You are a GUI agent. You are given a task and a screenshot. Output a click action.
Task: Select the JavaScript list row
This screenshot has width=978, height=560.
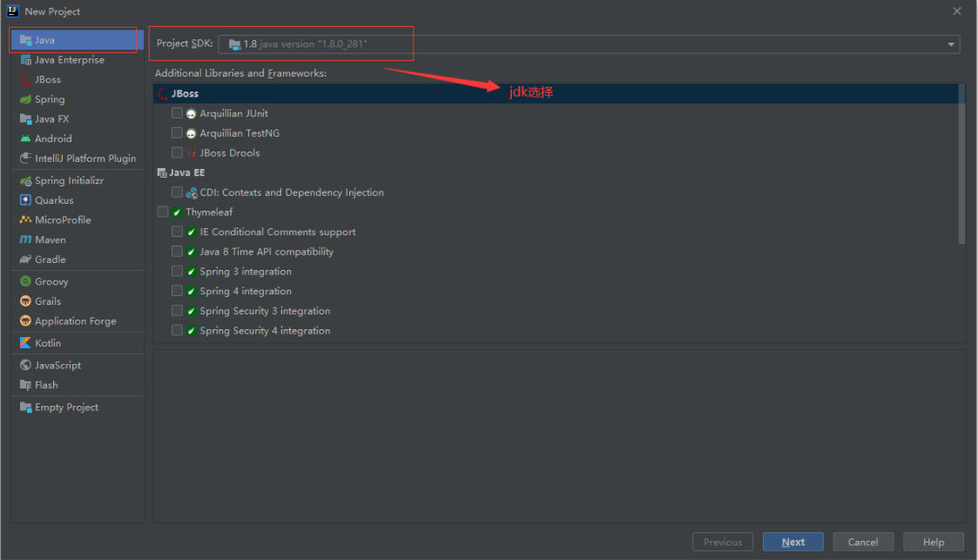click(x=78, y=366)
